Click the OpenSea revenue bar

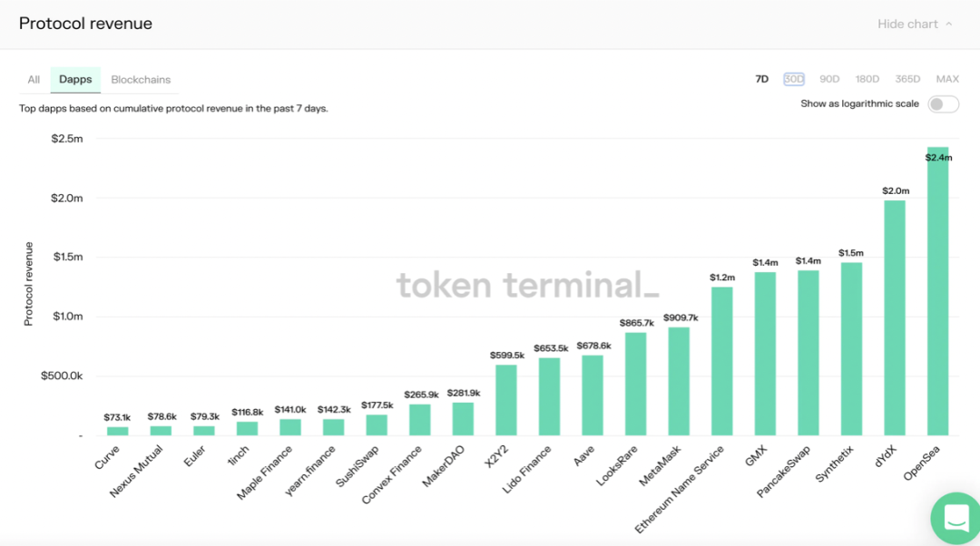(937, 291)
